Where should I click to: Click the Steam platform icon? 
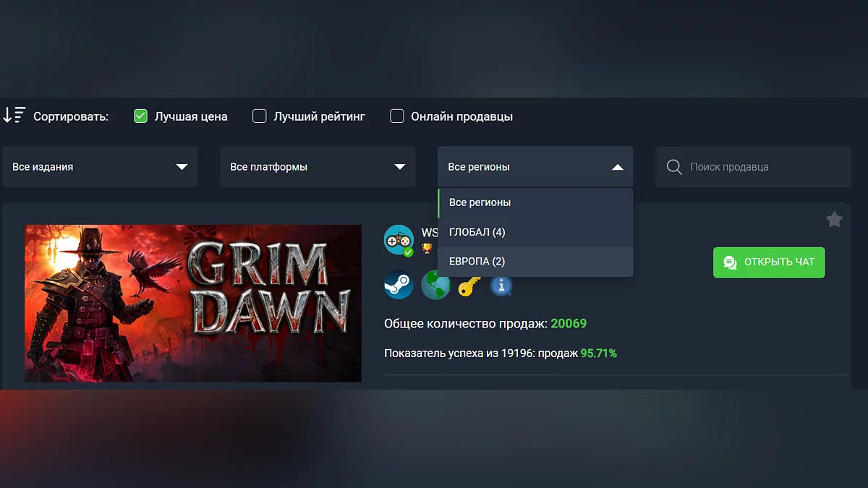[x=399, y=285]
